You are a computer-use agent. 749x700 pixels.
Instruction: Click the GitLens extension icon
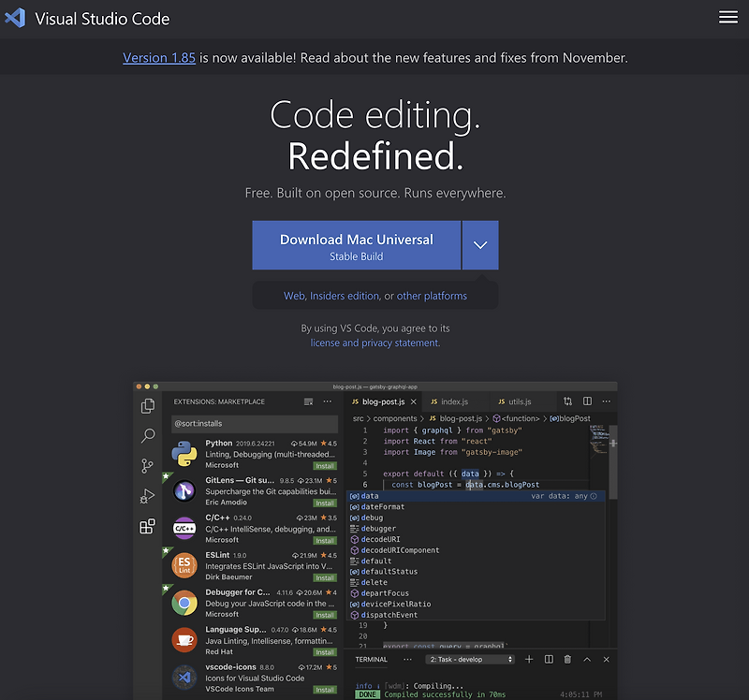click(184, 491)
